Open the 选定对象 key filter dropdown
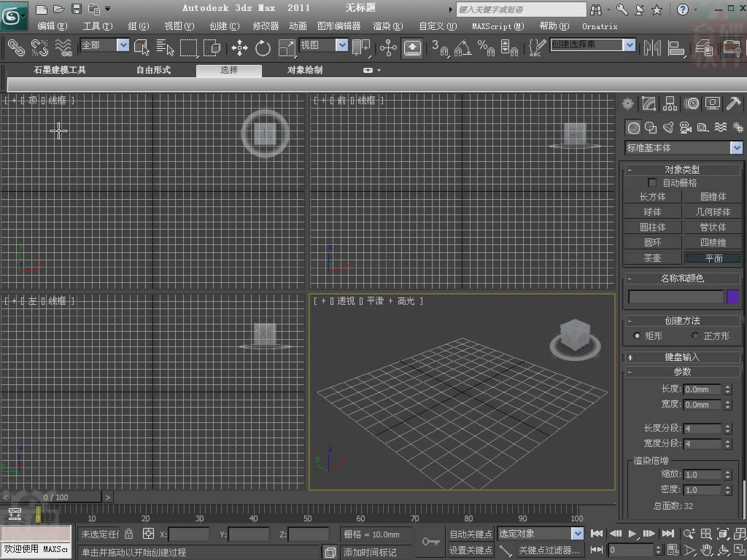 point(541,533)
